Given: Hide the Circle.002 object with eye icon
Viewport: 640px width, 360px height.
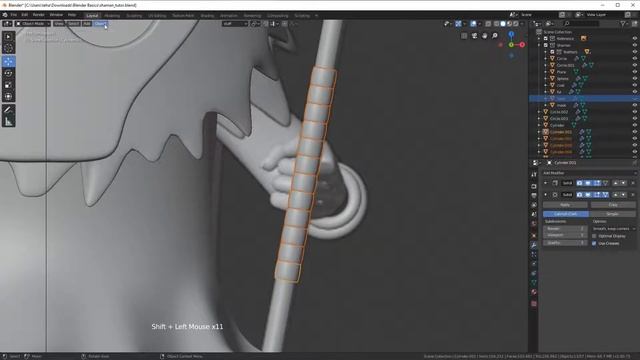Looking at the screenshot, I should pyautogui.click(x=635, y=112).
